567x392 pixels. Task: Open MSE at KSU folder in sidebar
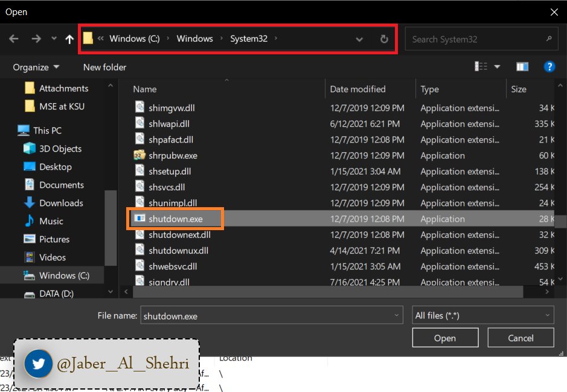[x=54, y=106]
